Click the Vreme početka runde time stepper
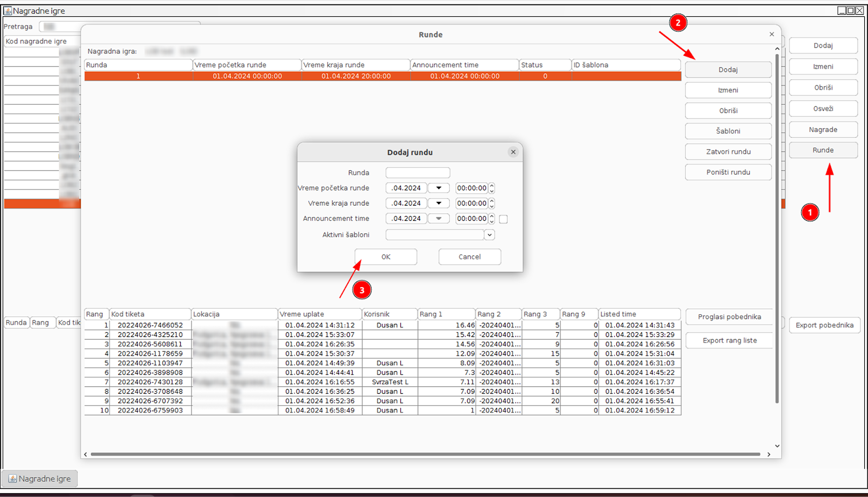This screenshot has height=497, width=868. [x=492, y=188]
